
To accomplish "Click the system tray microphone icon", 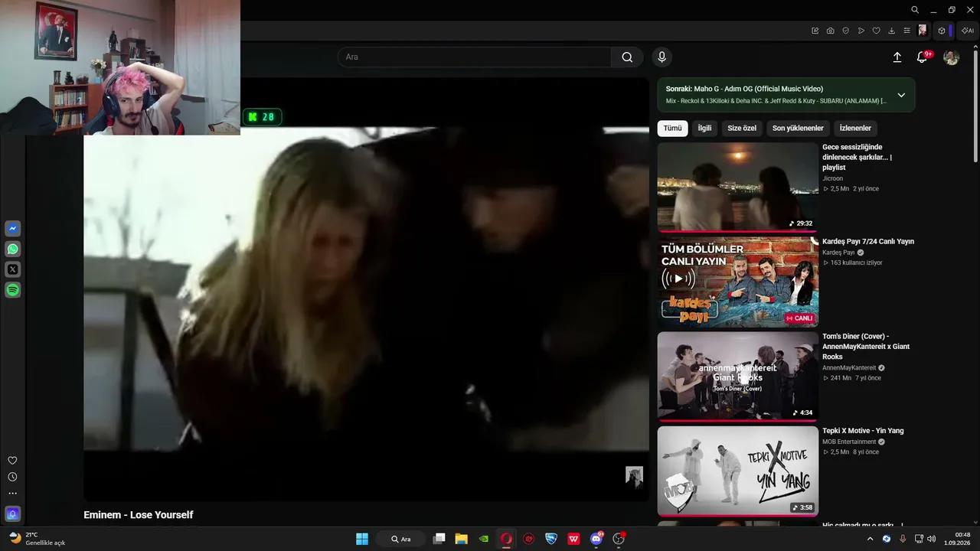I will 903,539.
